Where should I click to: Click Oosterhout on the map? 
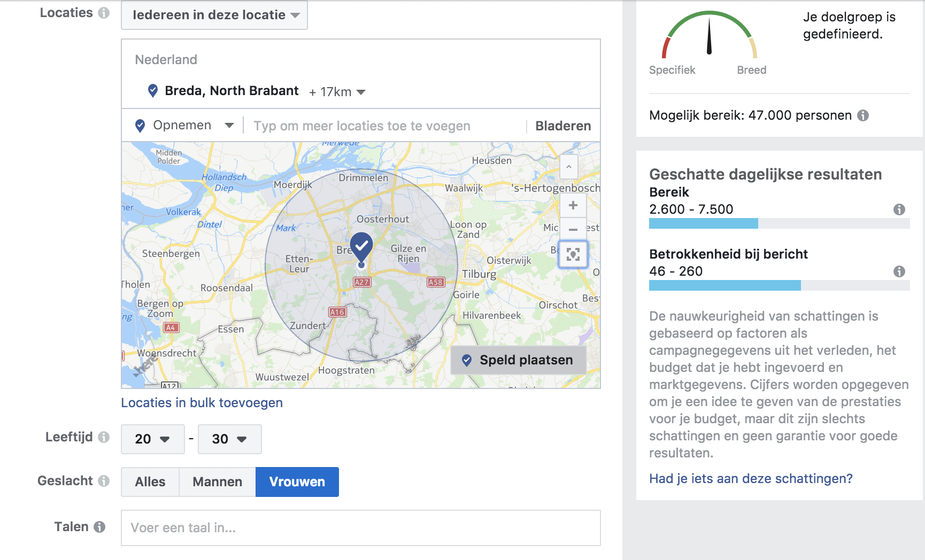tap(383, 219)
